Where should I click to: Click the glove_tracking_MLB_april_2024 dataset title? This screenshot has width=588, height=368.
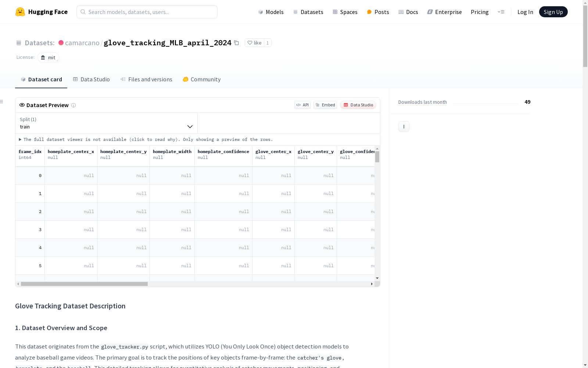click(x=168, y=43)
